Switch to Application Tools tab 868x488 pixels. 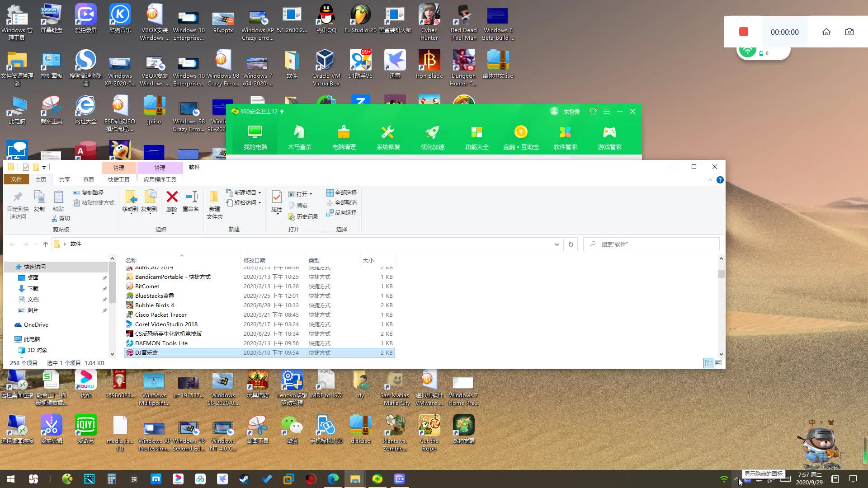[x=160, y=179]
